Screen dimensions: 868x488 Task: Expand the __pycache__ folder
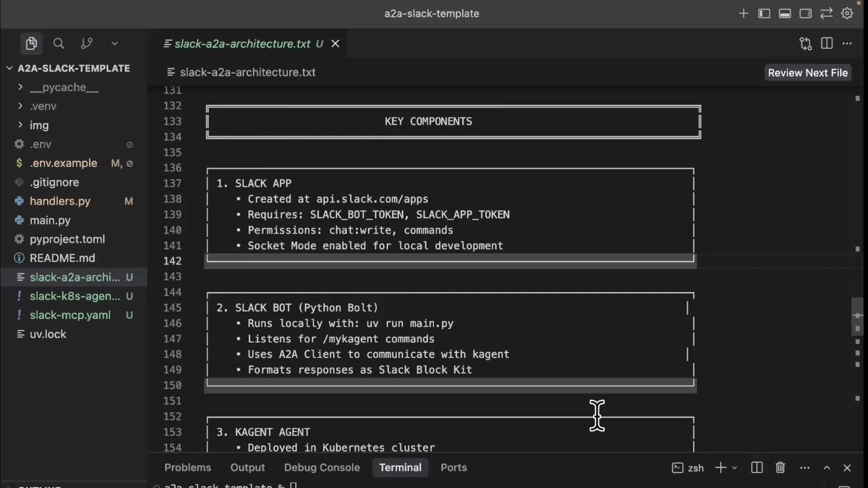(74, 87)
